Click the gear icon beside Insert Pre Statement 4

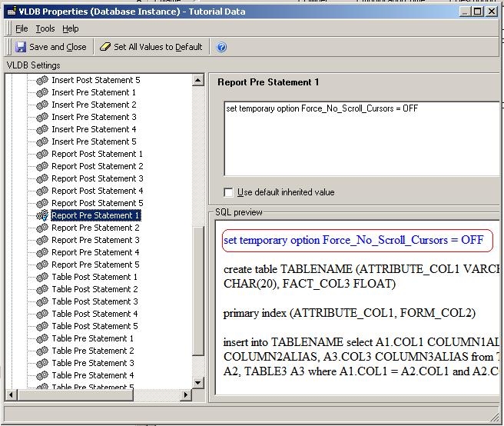coord(42,129)
